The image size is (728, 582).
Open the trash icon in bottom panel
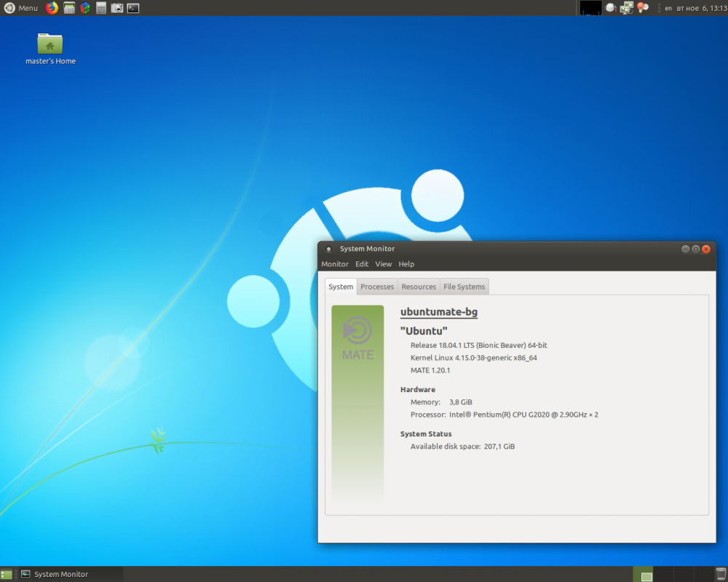tap(721, 575)
